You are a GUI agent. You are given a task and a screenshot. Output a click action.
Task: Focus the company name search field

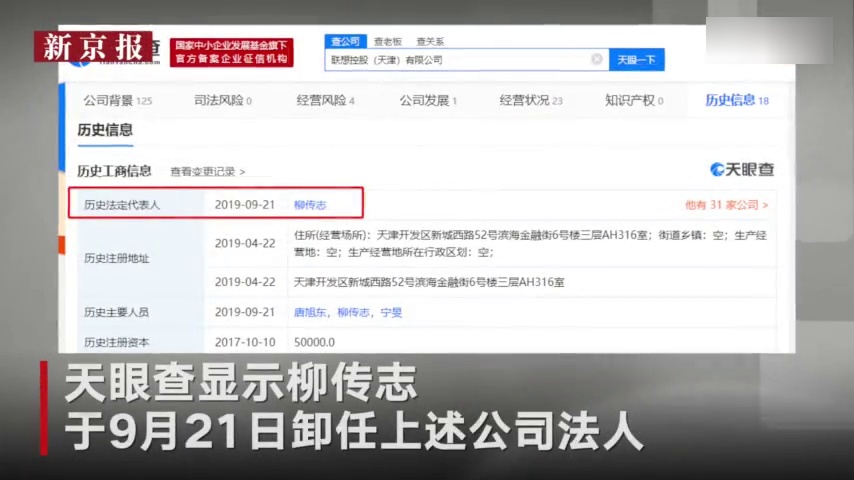tap(467, 59)
